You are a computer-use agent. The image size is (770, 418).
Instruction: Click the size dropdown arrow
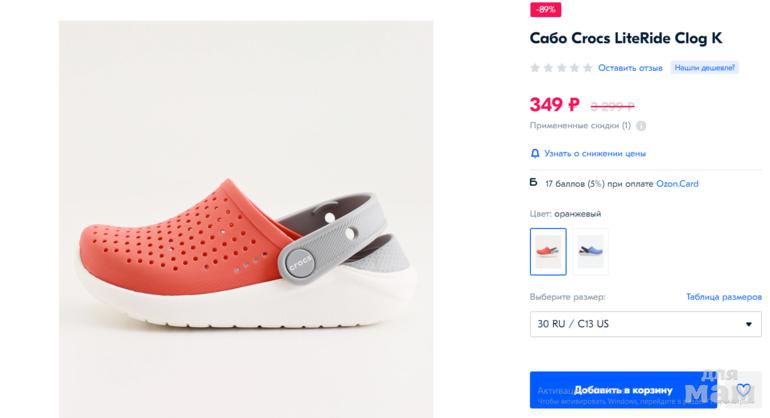click(749, 325)
